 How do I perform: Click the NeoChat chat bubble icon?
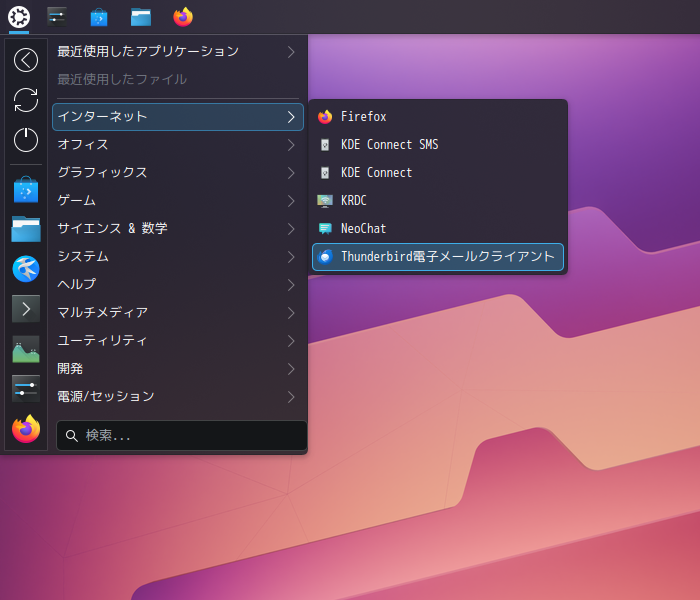tap(325, 229)
